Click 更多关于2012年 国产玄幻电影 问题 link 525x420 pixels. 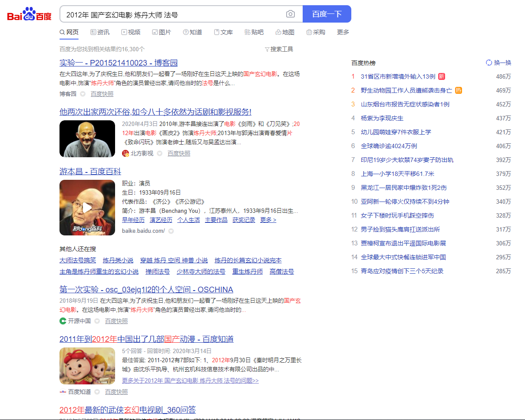pyautogui.click(x=190, y=380)
